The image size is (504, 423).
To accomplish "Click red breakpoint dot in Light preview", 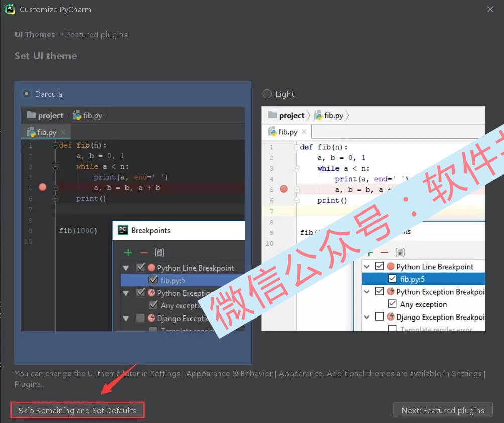I will pyautogui.click(x=284, y=189).
